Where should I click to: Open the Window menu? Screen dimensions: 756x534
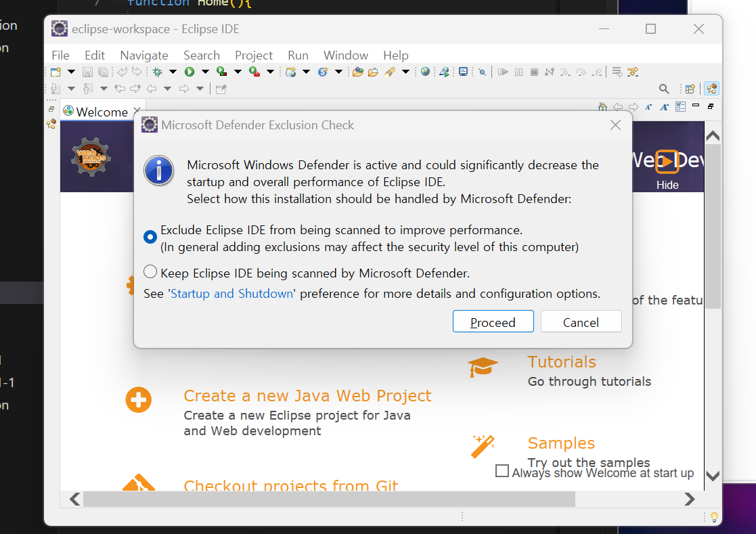pos(346,55)
